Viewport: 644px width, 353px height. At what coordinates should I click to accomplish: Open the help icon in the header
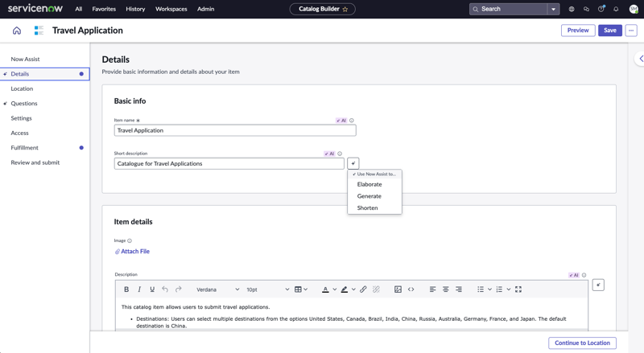[601, 9]
